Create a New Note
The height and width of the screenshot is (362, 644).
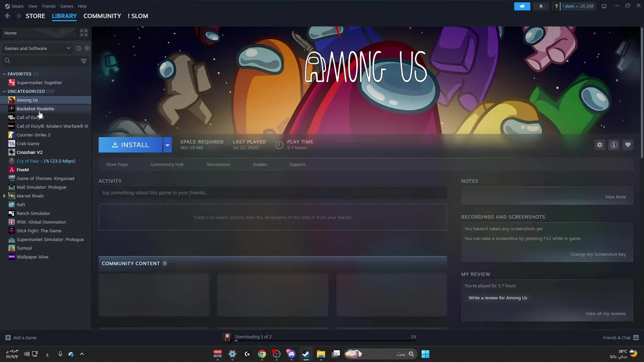click(x=615, y=197)
